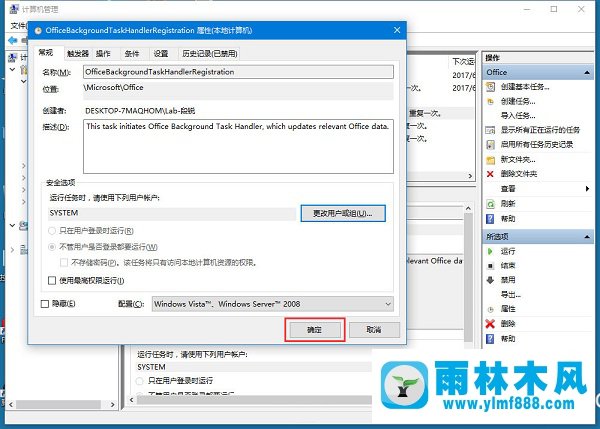The width and height of the screenshot is (600, 429).
Task: Click the Create Task icon (创建任务)
Action: coord(490,101)
